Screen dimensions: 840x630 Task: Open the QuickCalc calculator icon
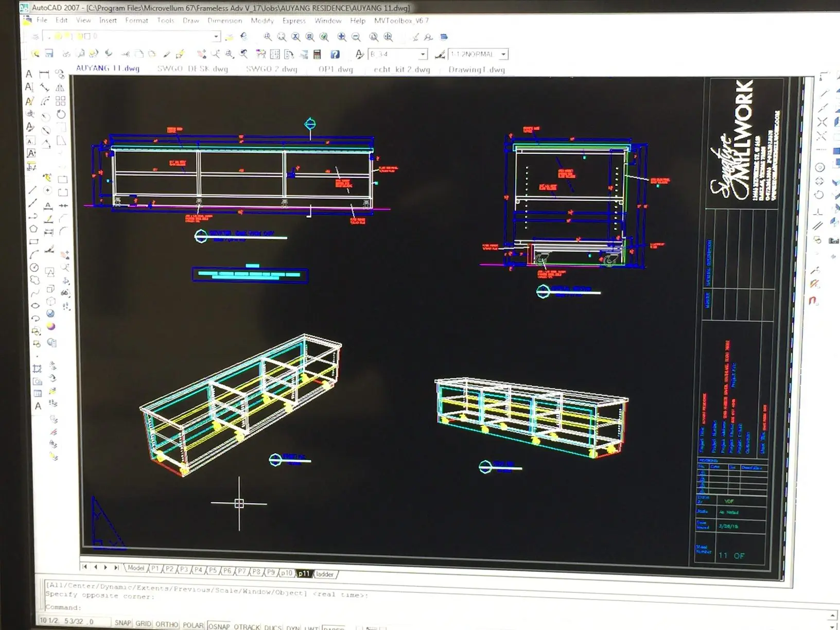click(317, 54)
